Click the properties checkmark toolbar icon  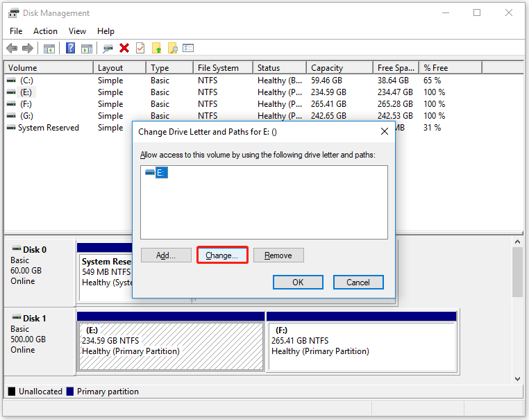140,48
